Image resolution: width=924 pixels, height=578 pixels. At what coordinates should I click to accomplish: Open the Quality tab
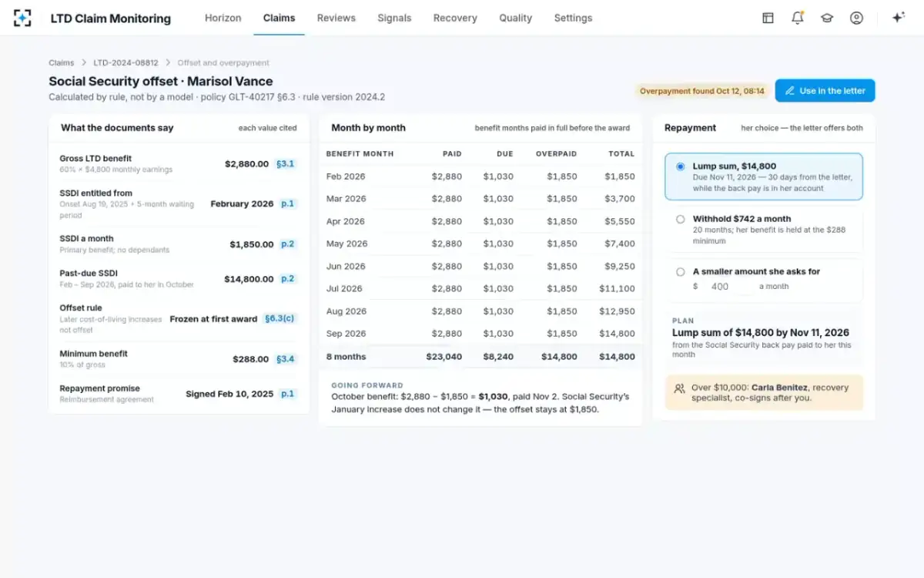coord(515,18)
